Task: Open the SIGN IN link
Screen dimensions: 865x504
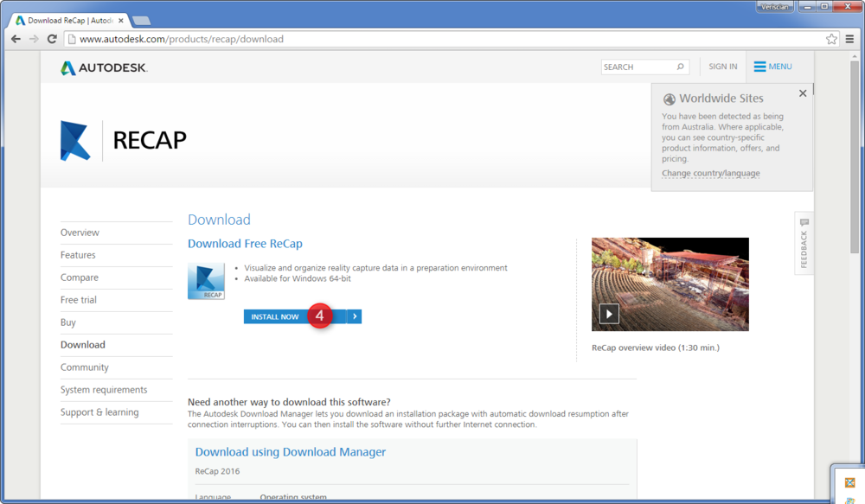Action: click(722, 67)
